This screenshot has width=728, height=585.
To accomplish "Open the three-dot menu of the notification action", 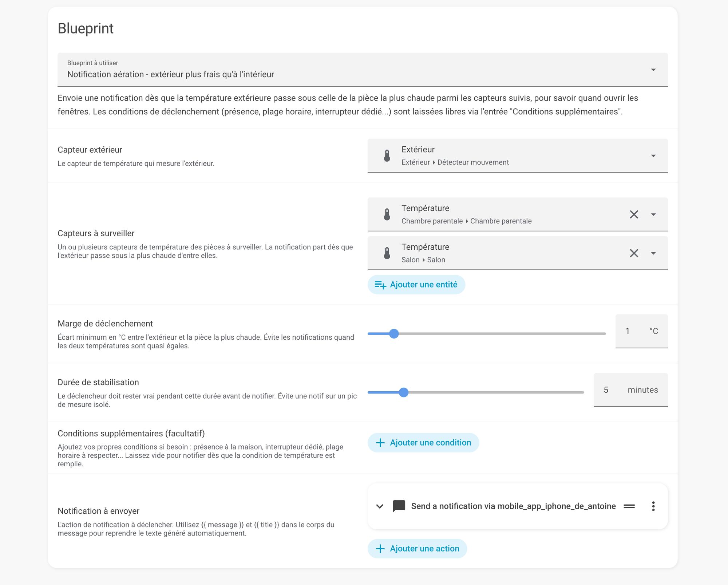I will click(653, 506).
